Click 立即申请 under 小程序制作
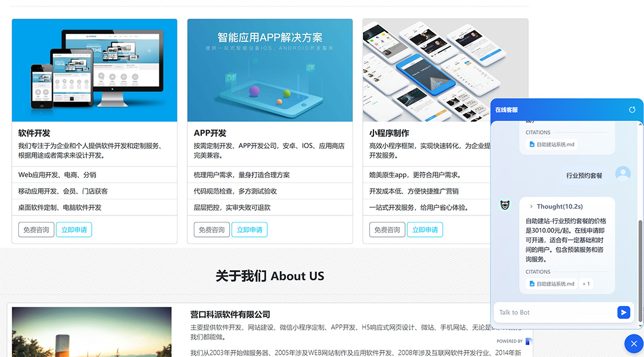The width and height of the screenshot is (644, 357). point(425,230)
